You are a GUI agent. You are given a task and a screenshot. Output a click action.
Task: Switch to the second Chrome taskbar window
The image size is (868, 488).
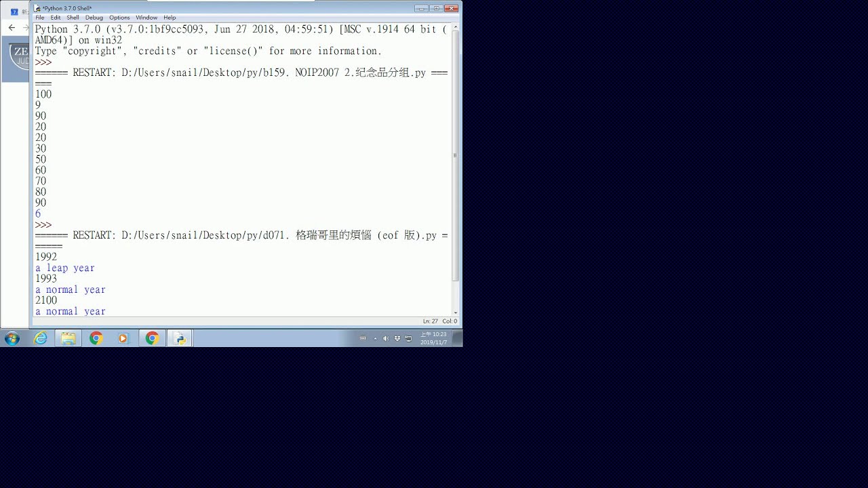pyautogui.click(x=152, y=338)
